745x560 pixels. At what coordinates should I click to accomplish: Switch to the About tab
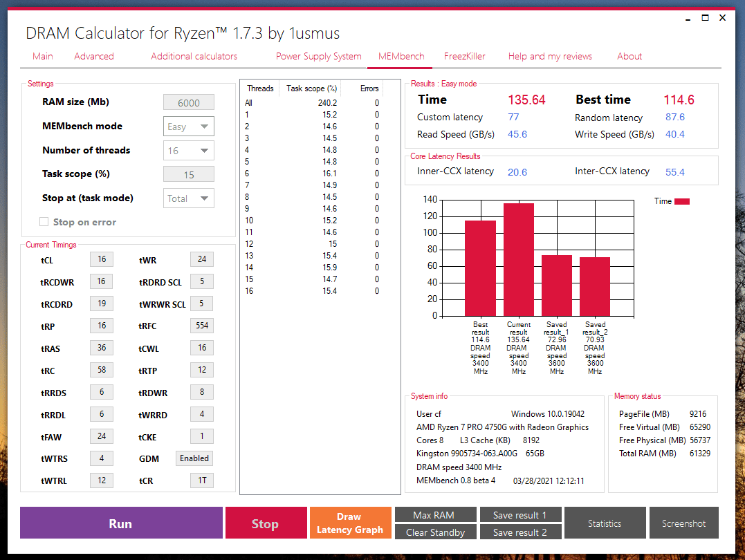tap(629, 56)
